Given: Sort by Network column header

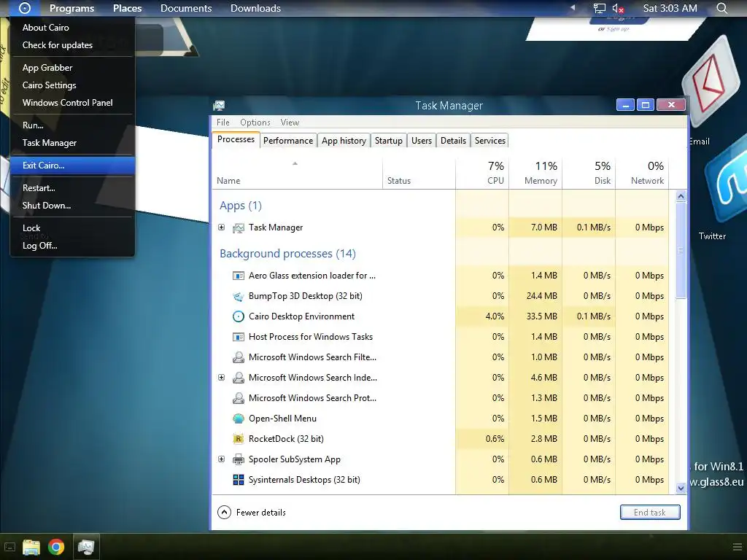Looking at the screenshot, I should pyautogui.click(x=642, y=173).
